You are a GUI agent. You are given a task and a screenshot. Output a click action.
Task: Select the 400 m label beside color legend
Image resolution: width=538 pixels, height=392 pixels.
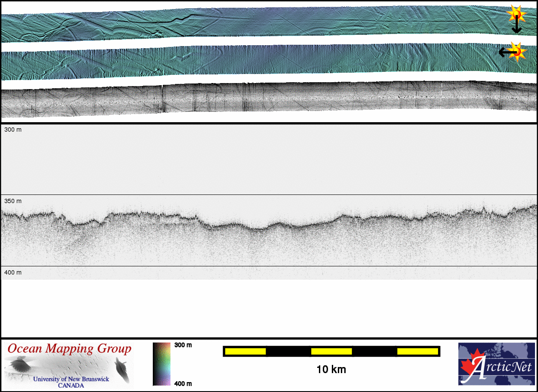183,383
